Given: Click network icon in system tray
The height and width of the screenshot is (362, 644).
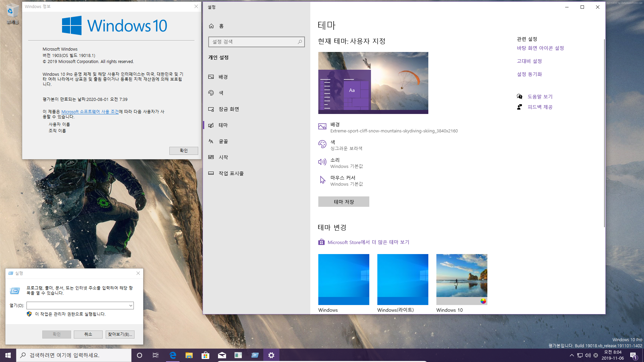Looking at the screenshot, I should click(x=580, y=355).
